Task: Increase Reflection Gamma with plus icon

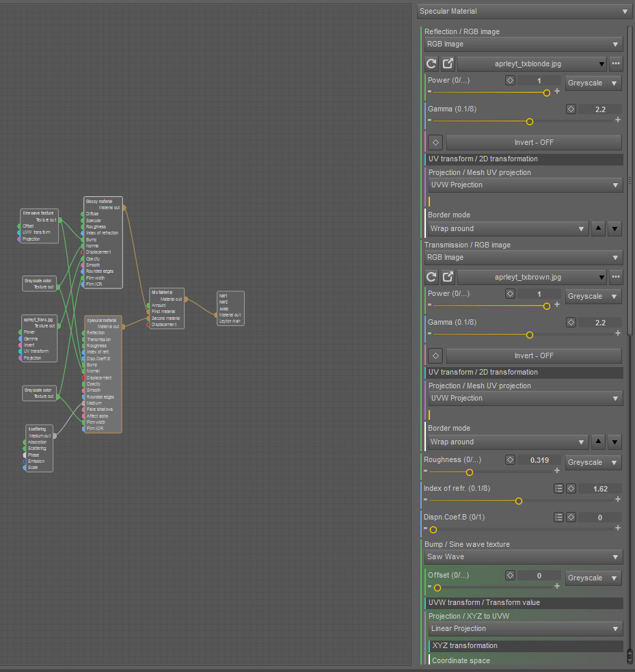Action: coord(618,120)
